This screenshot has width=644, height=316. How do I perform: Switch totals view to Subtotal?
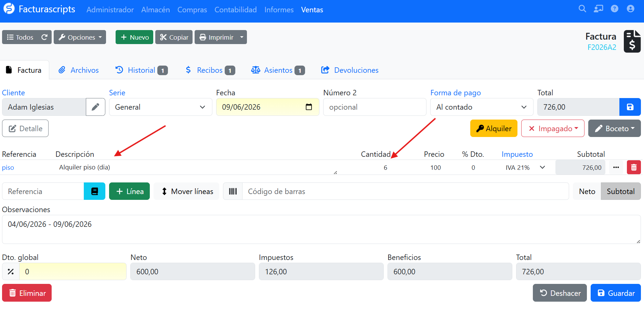click(x=621, y=191)
